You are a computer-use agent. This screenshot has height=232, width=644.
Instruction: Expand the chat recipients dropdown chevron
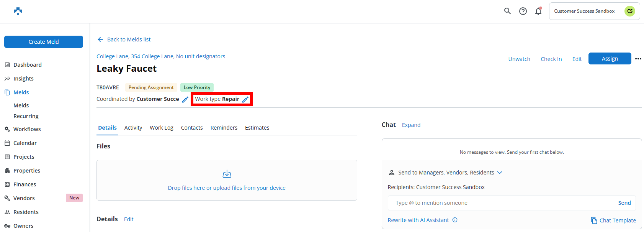click(x=499, y=173)
